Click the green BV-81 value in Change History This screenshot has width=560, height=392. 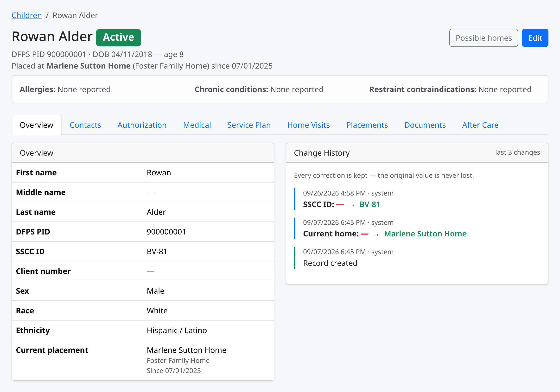coord(370,204)
